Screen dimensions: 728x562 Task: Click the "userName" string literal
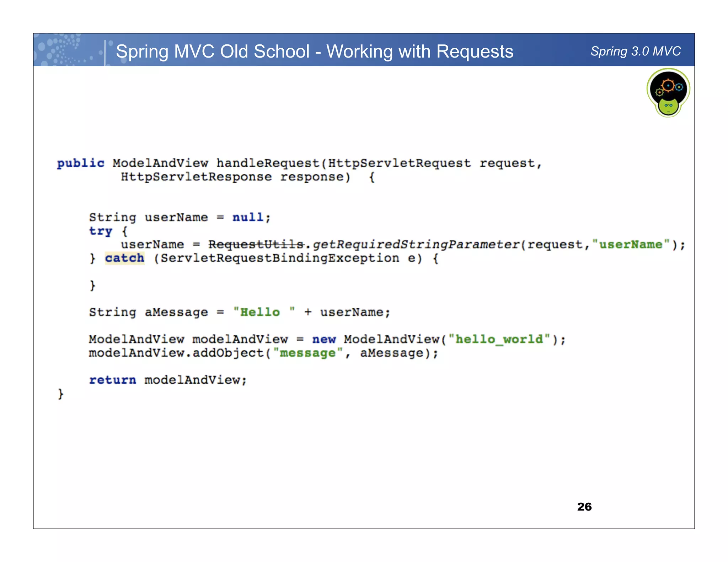tap(631, 244)
